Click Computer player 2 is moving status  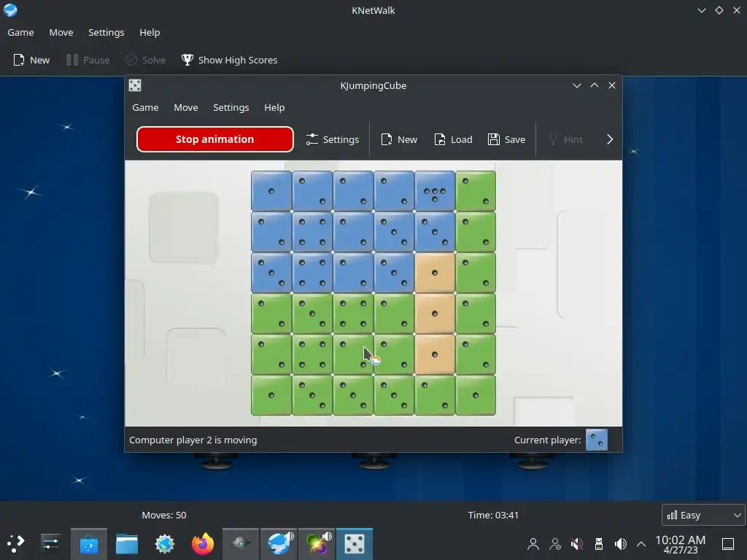click(x=193, y=440)
